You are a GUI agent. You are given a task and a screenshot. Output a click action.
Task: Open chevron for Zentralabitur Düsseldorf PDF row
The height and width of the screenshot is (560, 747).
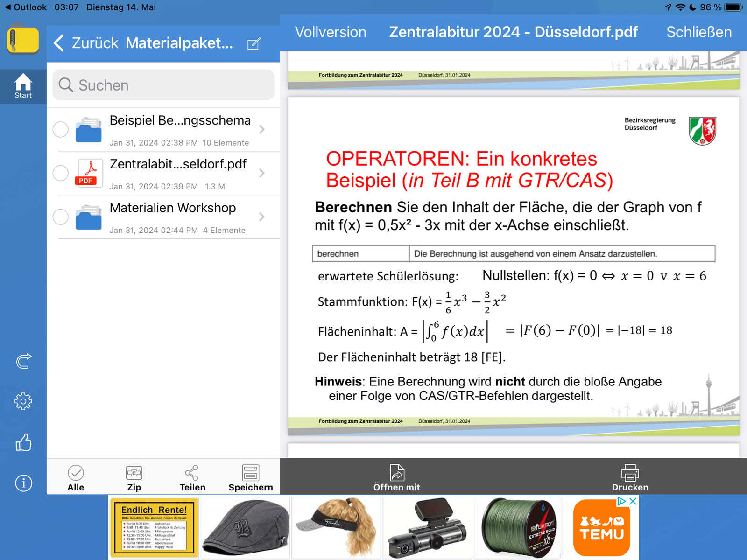click(x=262, y=173)
